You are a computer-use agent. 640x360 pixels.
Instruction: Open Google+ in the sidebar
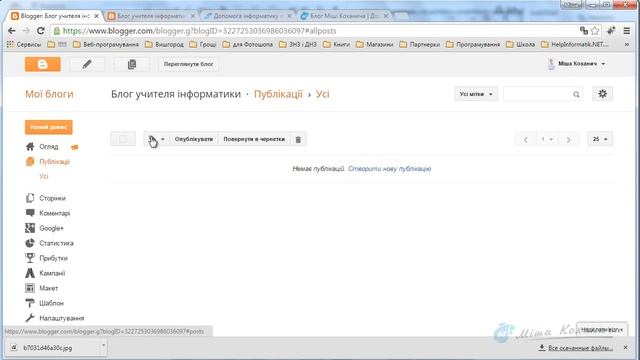click(x=51, y=228)
